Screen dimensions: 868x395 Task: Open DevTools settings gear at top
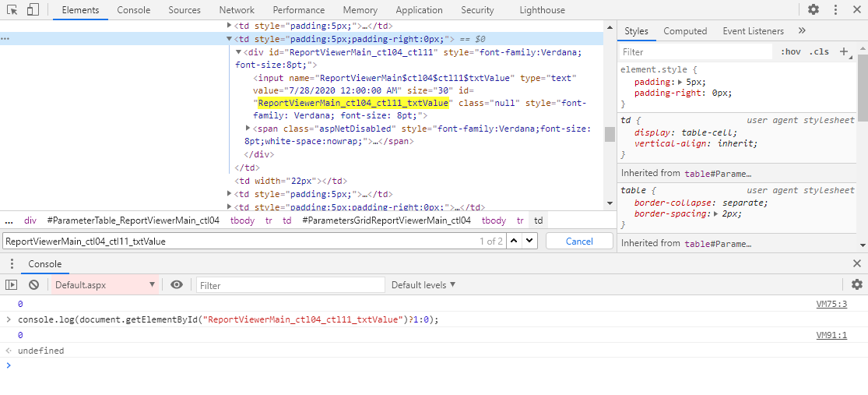point(814,9)
